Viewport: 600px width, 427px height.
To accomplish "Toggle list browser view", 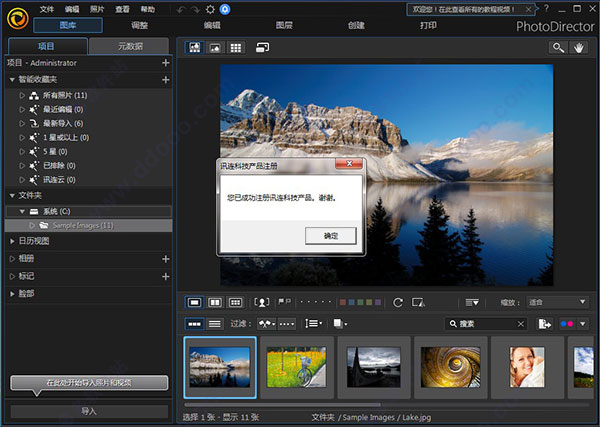I will pos(215,324).
